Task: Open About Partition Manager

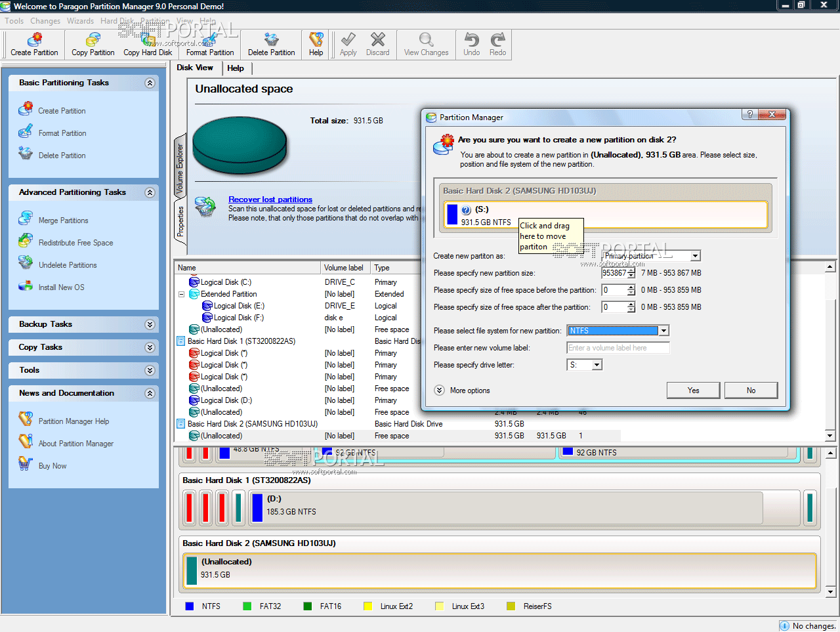Action: pos(75,444)
